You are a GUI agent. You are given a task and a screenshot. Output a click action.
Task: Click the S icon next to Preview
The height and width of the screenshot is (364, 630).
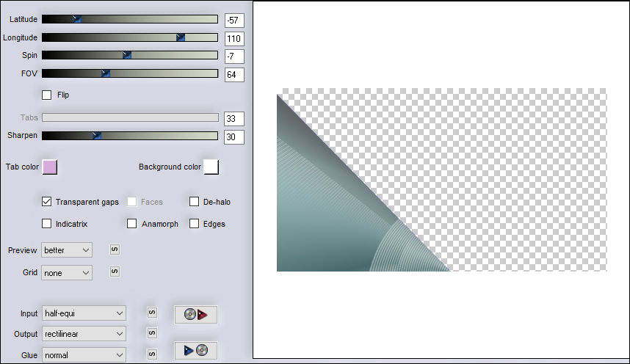click(115, 250)
